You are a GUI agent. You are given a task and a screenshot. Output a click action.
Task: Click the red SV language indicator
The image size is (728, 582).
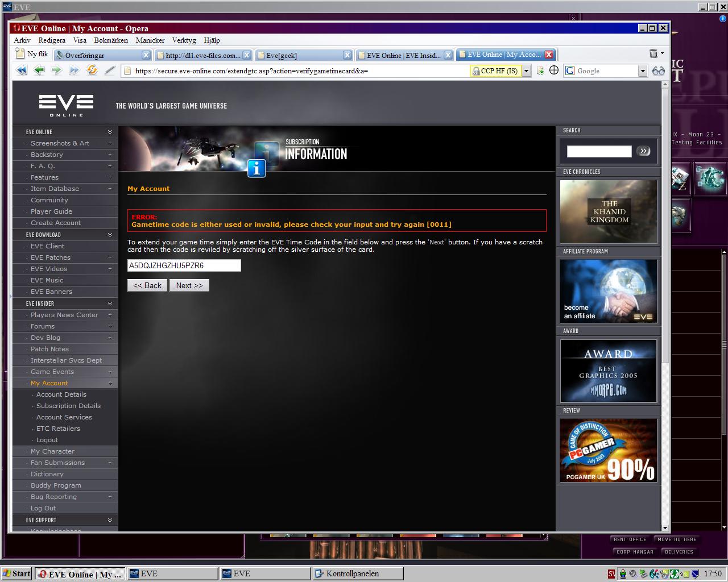pos(611,573)
